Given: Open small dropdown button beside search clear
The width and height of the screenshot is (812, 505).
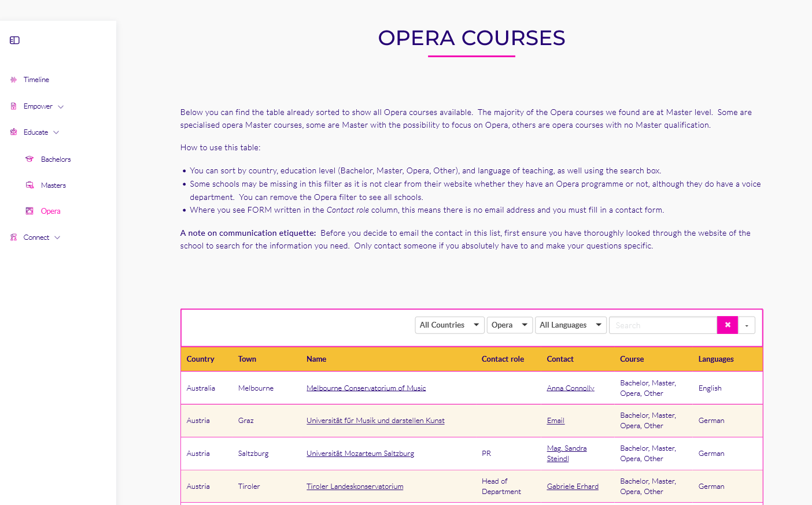Looking at the screenshot, I should point(747,325).
